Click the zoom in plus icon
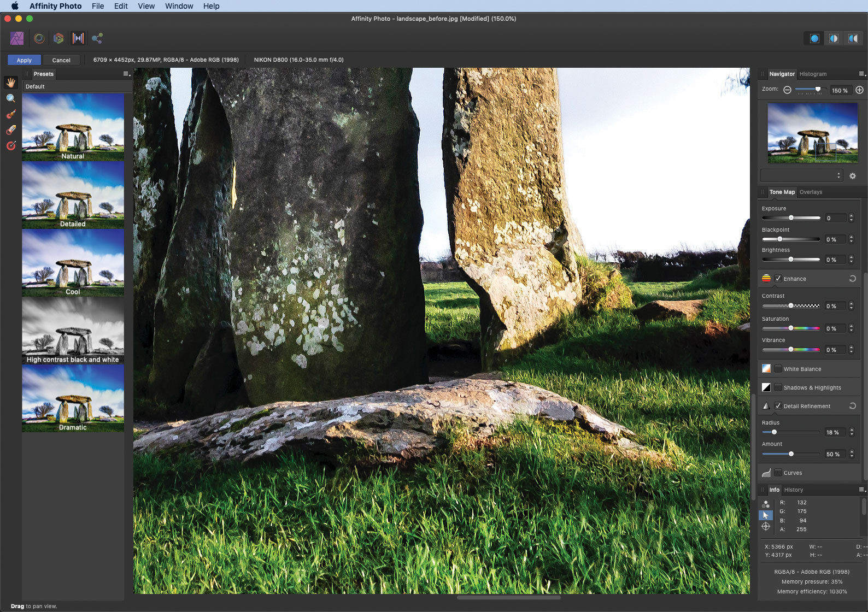The width and height of the screenshot is (868, 612). pos(859,90)
